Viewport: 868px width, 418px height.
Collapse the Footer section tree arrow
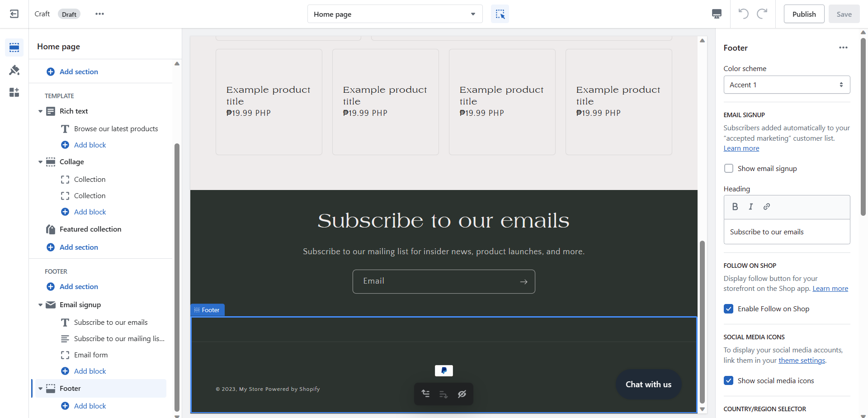click(x=40, y=389)
